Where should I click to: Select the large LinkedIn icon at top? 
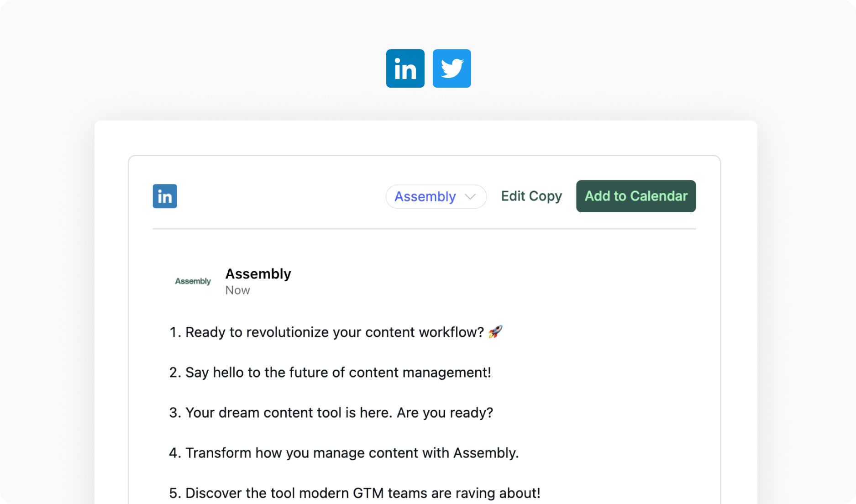(405, 68)
